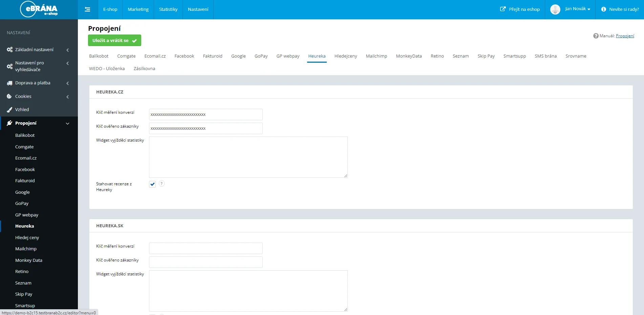Switch to the Skip Pay tab
Image resolution: width=644 pixels, height=315 pixels.
coord(486,56)
